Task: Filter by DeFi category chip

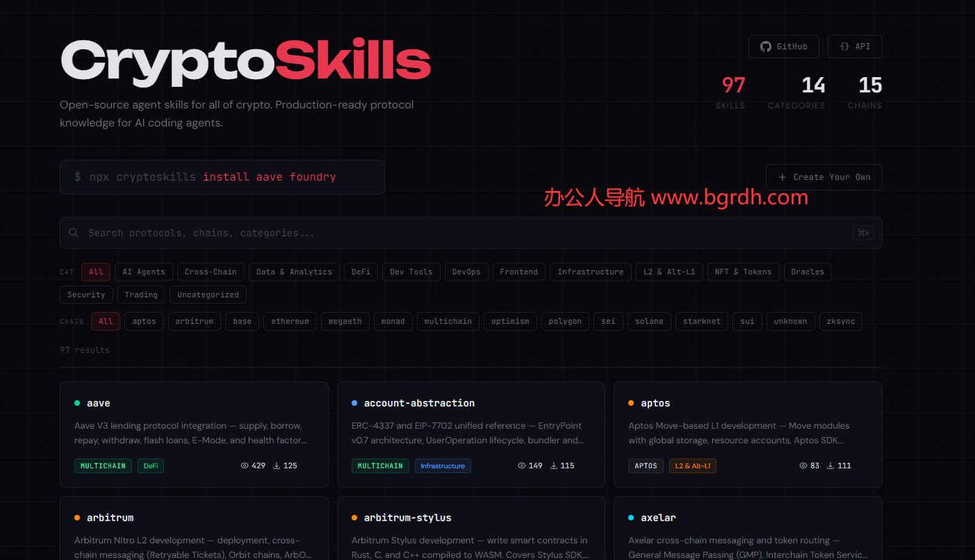Action: tap(361, 272)
